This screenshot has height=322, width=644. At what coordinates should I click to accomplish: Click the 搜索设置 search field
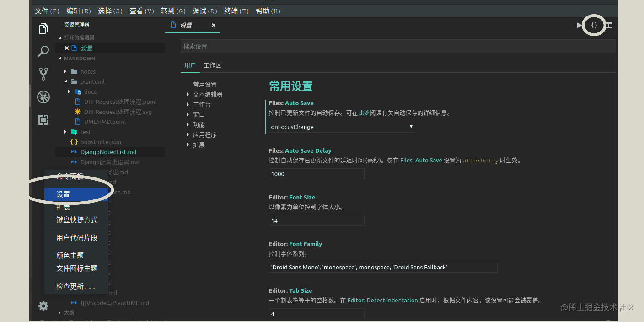(x=320, y=46)
